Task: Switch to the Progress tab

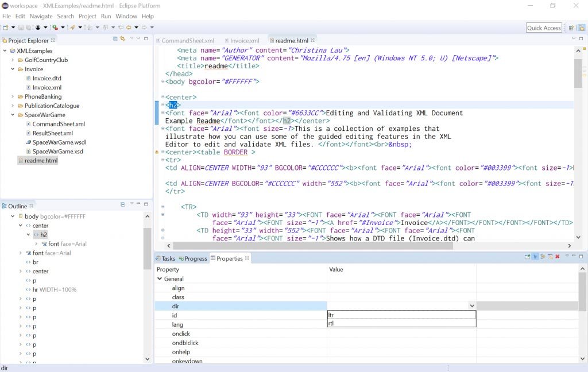Action: coord(193,258)
